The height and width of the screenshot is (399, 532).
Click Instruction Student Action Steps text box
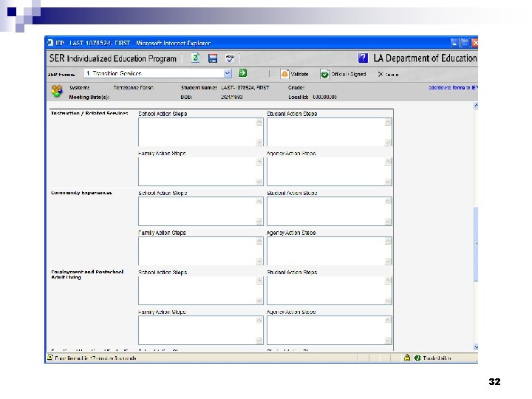click(329, 132)
